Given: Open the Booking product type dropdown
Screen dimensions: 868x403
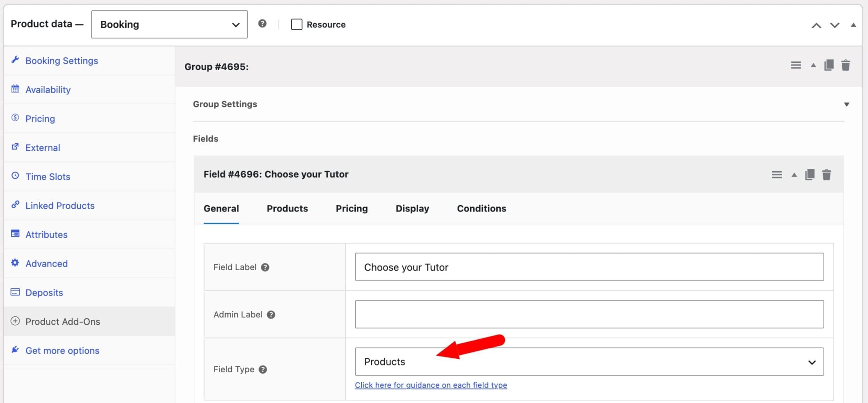Looking at the screenshot, I should 169,24.
